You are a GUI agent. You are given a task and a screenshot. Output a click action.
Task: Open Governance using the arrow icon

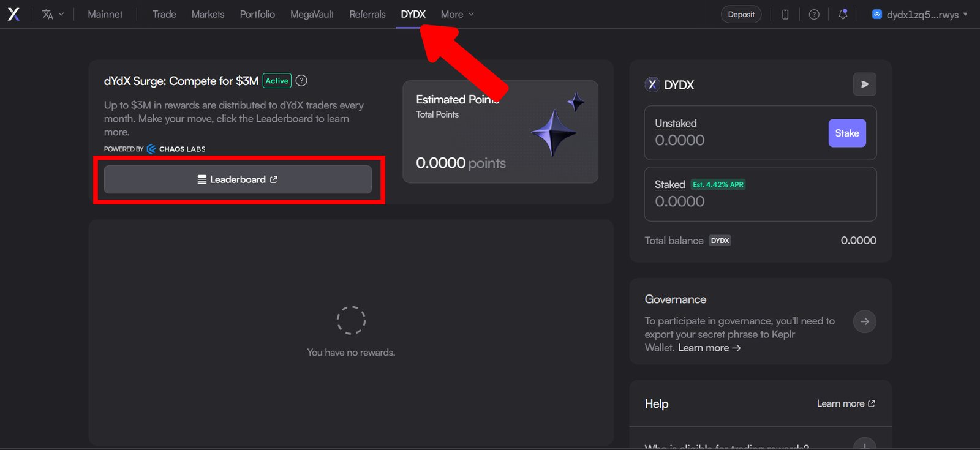pyautogui.click(x=864, y=321)
